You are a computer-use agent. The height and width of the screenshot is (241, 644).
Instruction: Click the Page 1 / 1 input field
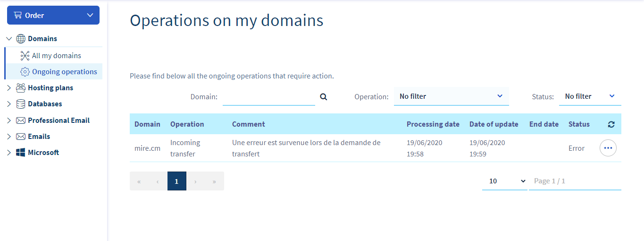click(575, 181)
